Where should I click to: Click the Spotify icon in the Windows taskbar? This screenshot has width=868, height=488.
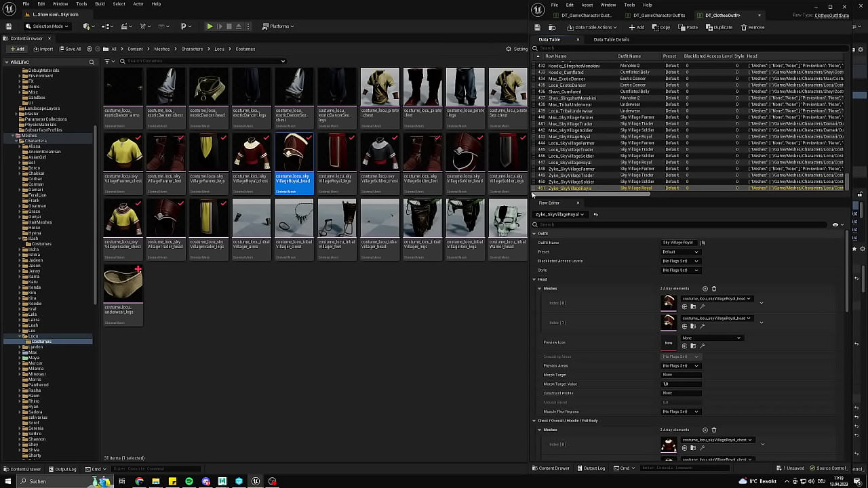click(189, 481)
